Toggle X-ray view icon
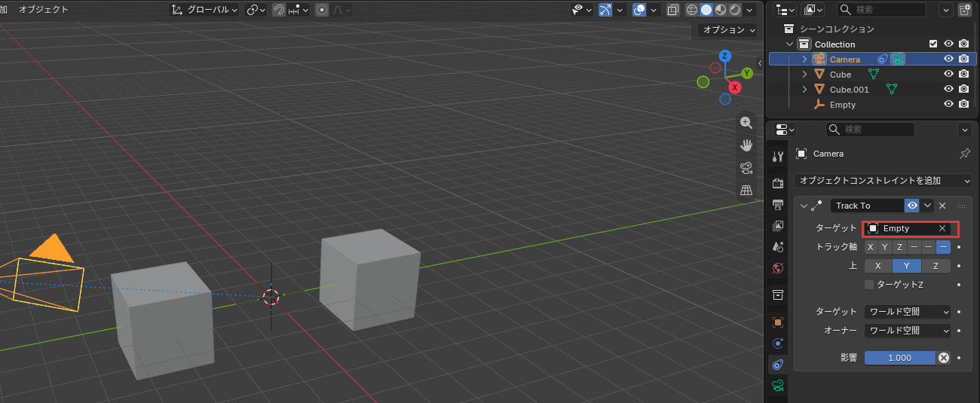This screenshot has width=980, height=403. pyautogui.click(x=673, y=10)
